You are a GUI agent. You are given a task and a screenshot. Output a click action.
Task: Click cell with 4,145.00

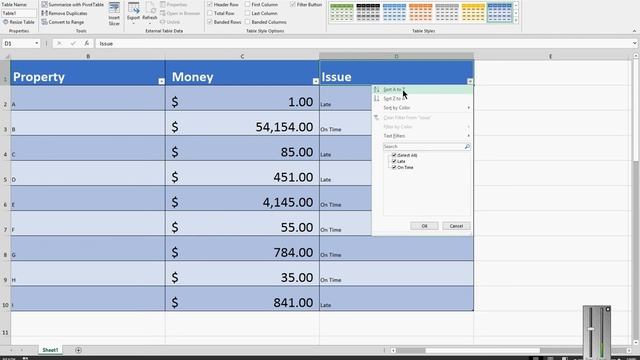tap(242, 198)
